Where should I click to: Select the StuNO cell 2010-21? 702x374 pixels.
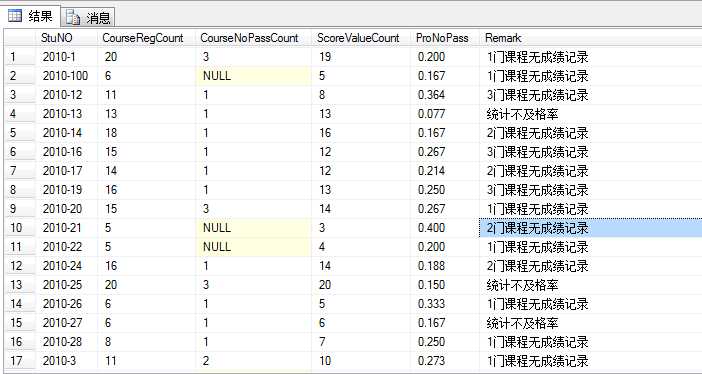coord(67,228)
